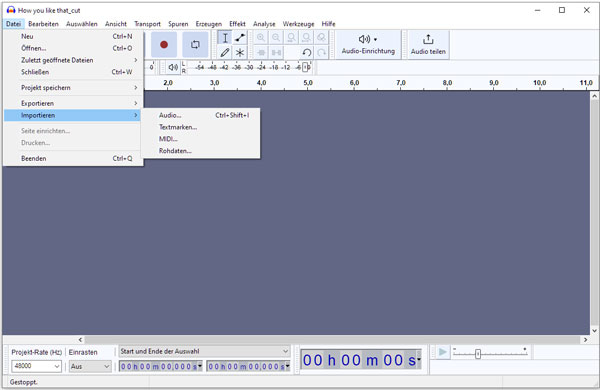
Task: Expand the Exportieren submenu
Action: pos(73,103)
